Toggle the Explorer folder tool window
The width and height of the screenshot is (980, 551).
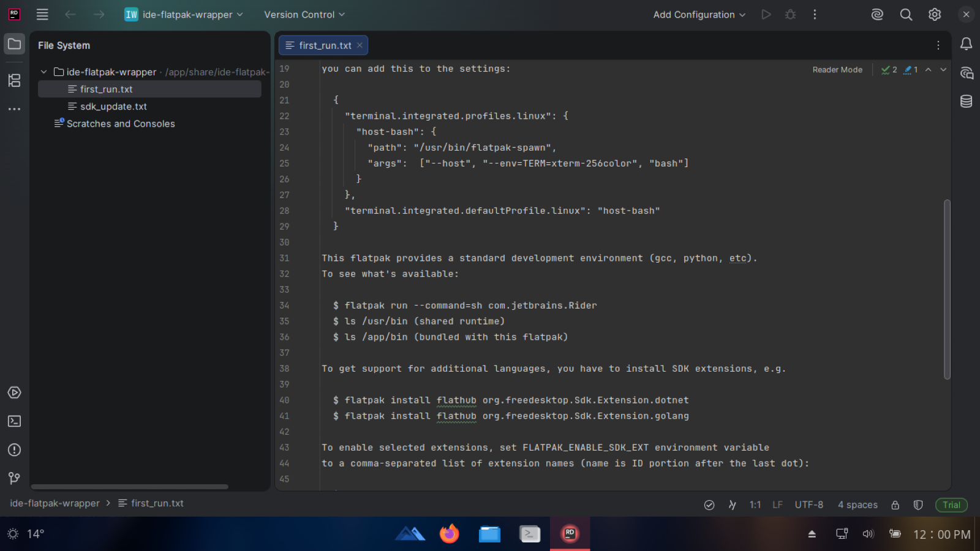(x=14, y=44)
